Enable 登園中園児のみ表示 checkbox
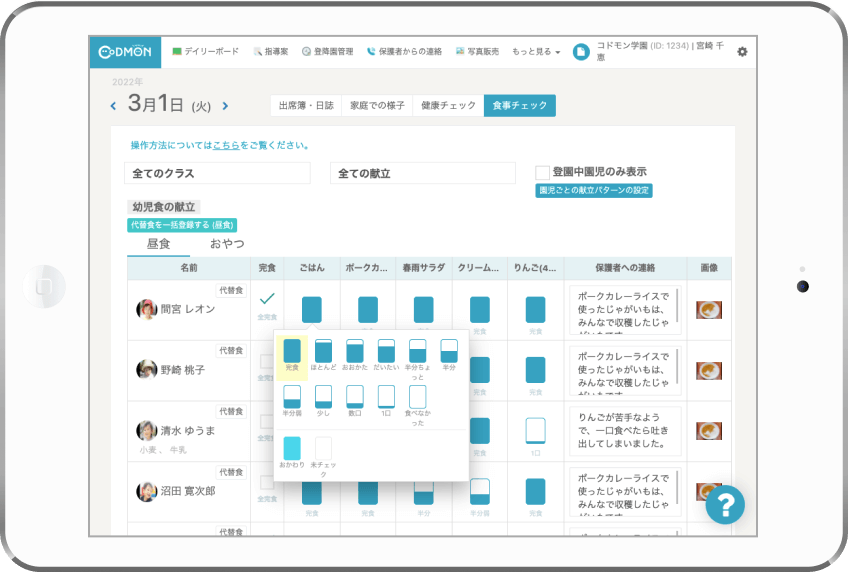848x572 pixels. 543,172
